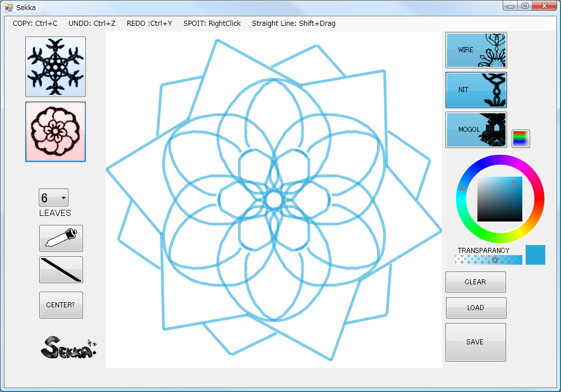Click the current color swatch beside transparency

(x=535, y=255)
